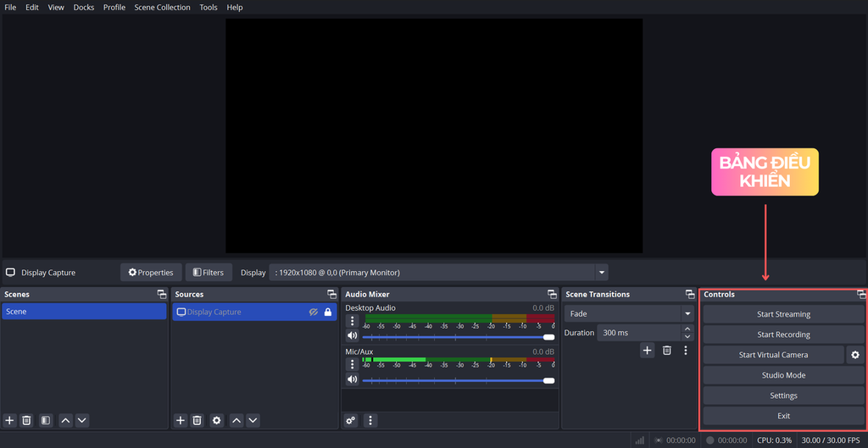Float the Sources dock panel
Image resolution: width=868 pixels, height=448 pixels.
pos(331,294)
